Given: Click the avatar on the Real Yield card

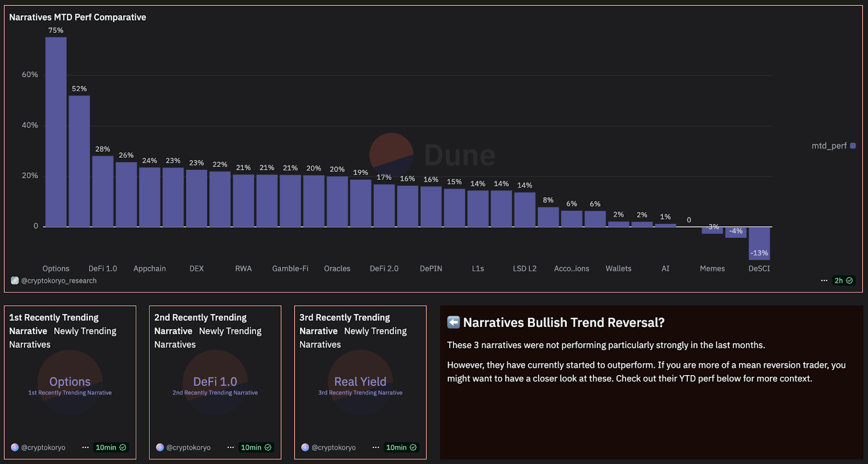Looking at the screenshot, I should click(x=305, y=447).
